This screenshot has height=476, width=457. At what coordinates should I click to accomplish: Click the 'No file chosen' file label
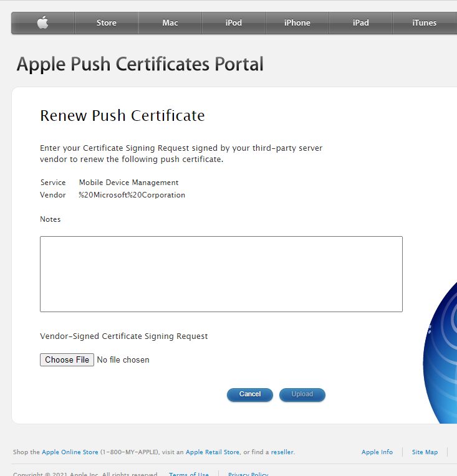coord(123,360)
